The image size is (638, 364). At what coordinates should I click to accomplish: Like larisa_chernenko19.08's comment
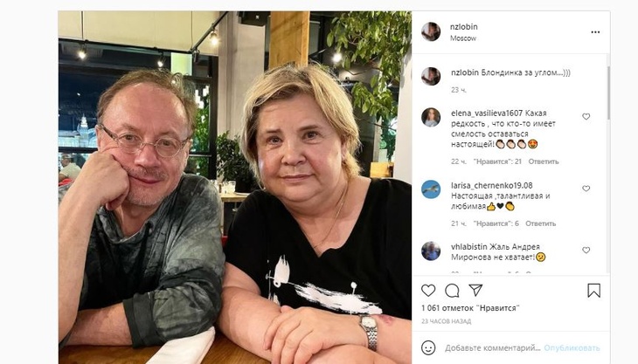tap(586, 189)
